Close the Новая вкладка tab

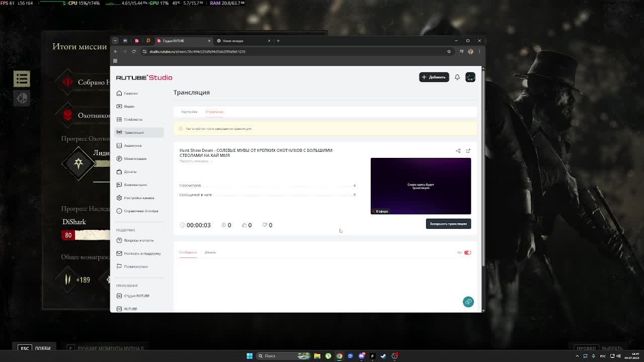tap(269, 41)
